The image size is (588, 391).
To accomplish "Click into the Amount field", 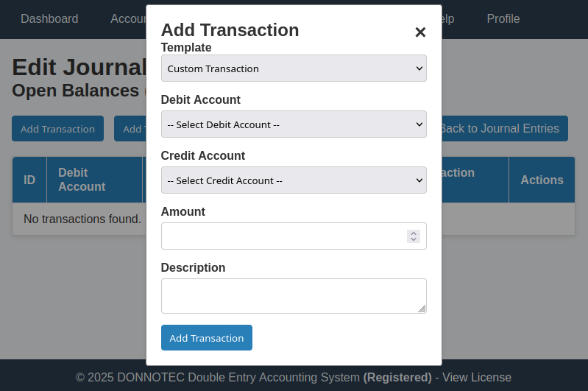I will [294, 236].
